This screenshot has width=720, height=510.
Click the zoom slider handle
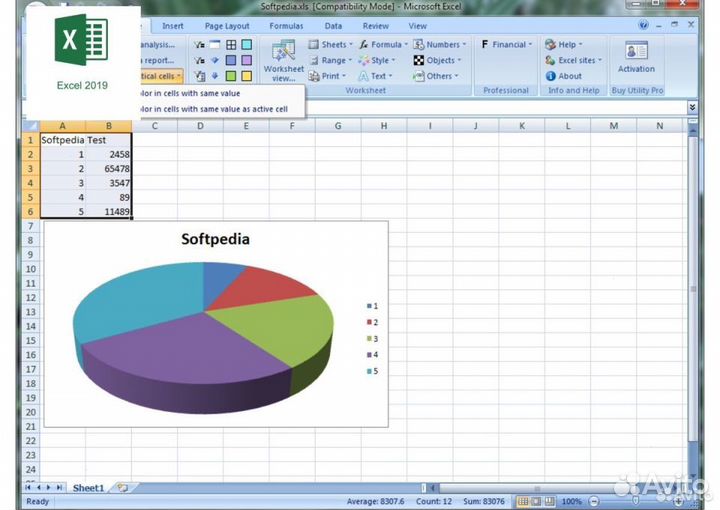pos(636,501)
